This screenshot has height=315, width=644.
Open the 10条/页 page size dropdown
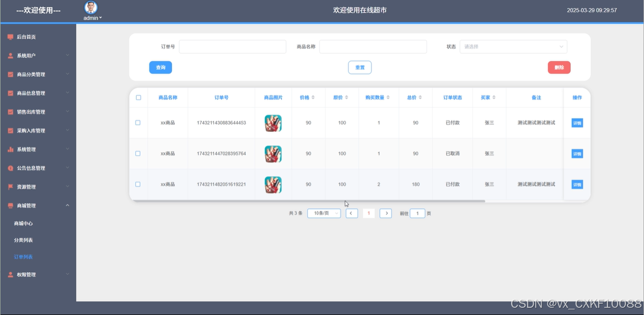pos(324,213)
